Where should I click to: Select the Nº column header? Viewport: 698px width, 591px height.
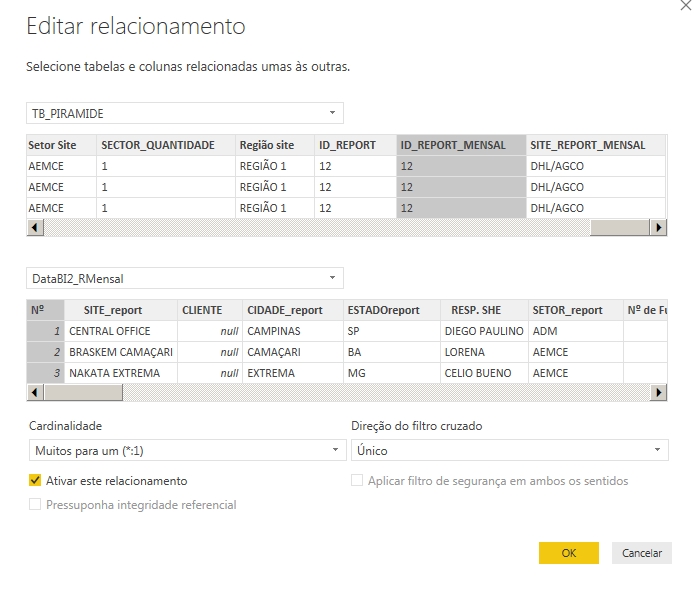coord(45,310)
